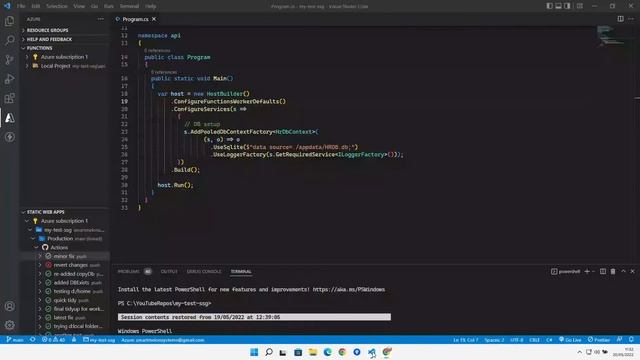Image resolution: width=640 pixels, height=360 pixels.
Task: Select the 'latest fix' action run
Action: coord(65,318)
